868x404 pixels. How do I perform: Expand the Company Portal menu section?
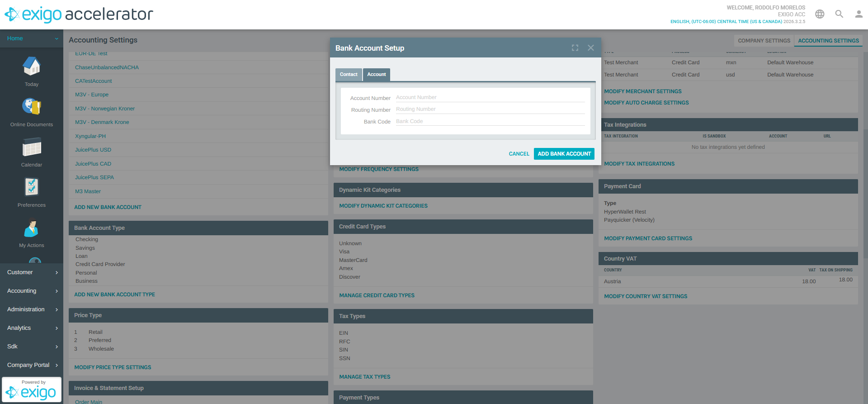coord(32,365)
